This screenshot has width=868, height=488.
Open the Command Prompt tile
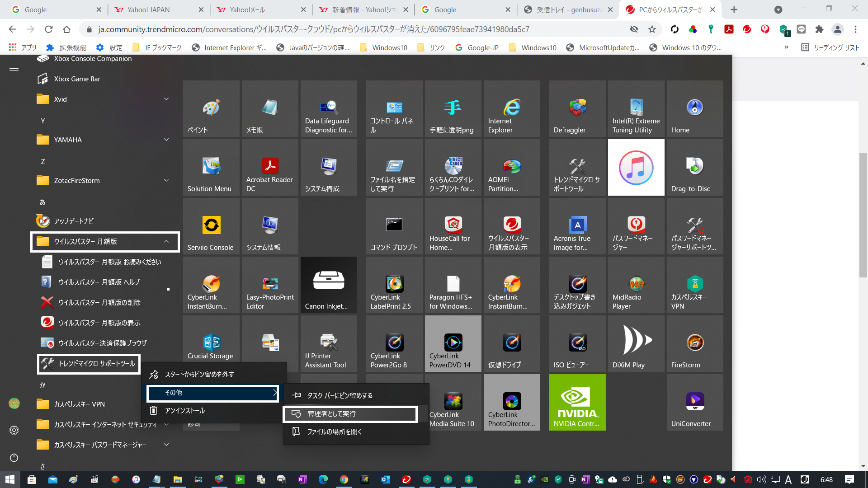pos(394,226)
